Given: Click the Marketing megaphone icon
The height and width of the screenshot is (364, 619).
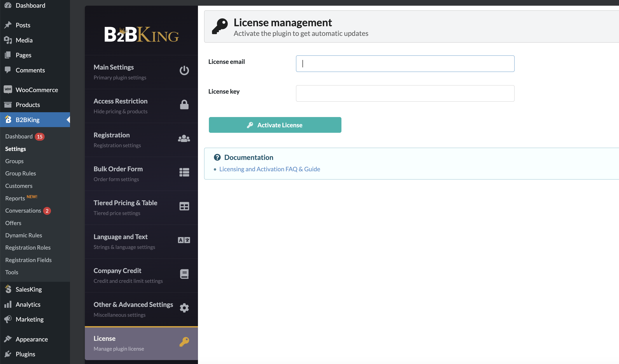Looking at the screenshot, I should (x=8, y=319).
